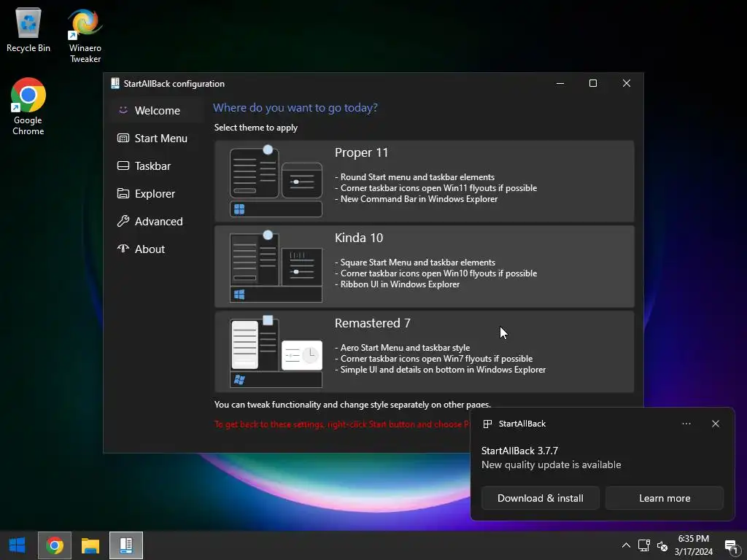The image size is (747, 560).
Task: Click 'Ribbon UI in Windows Explorer' text
Action: pyautogui.click(x=400, y=284)
